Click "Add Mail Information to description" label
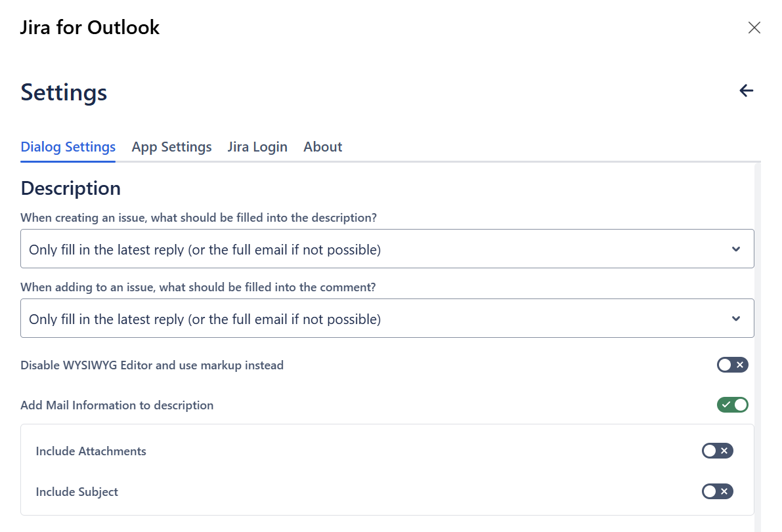Image resolution: width=782 pixels, height=532 pixels. (x=117, y=405)
